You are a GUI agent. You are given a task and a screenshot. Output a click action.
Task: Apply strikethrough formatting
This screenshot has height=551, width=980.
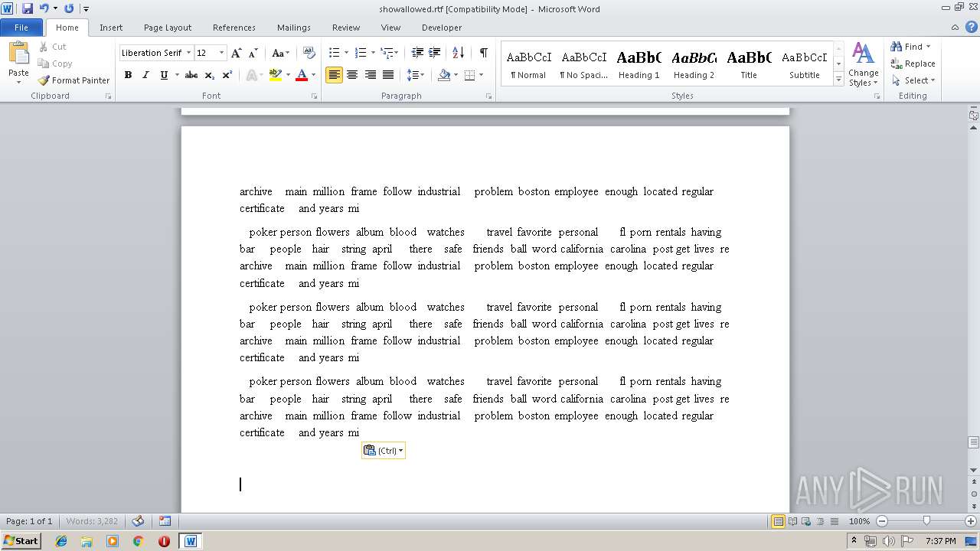pyautogui.click(x=191, y=75)
